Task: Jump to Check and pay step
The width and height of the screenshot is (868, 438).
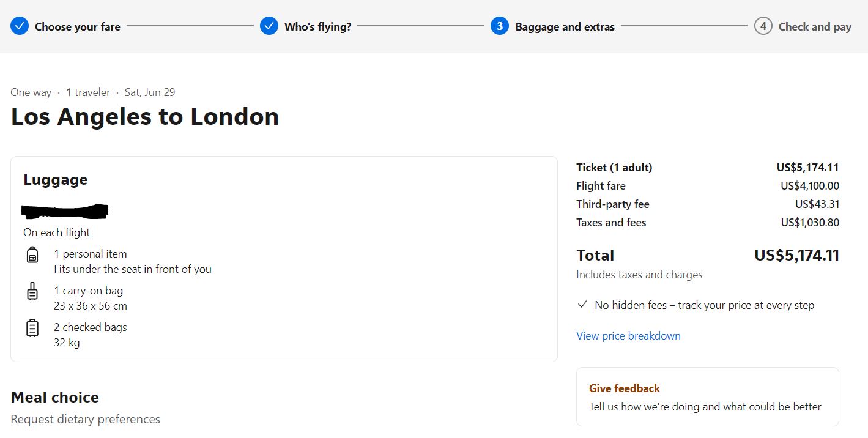Action: pyautogui.click(x=814, y=27)
